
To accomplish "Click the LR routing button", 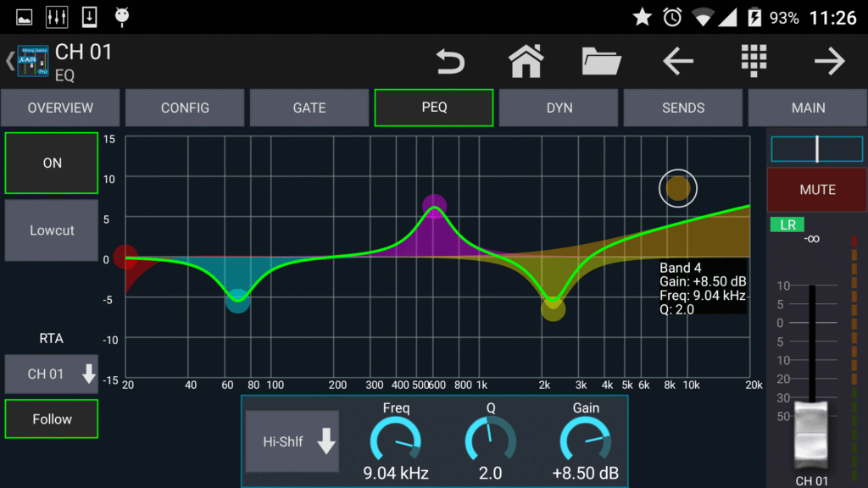I will pos(787,225).
